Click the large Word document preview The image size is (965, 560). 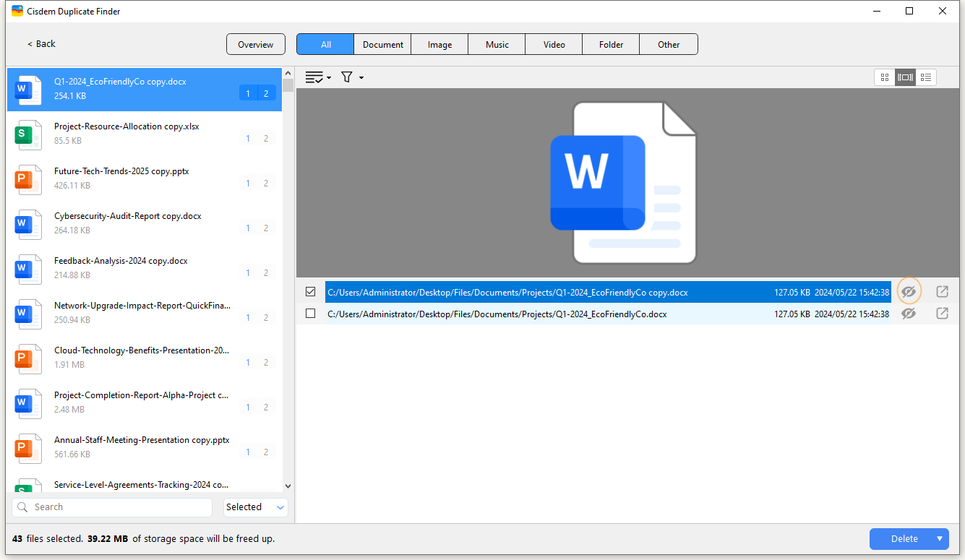pyautogui.click(x=622, y=183)
